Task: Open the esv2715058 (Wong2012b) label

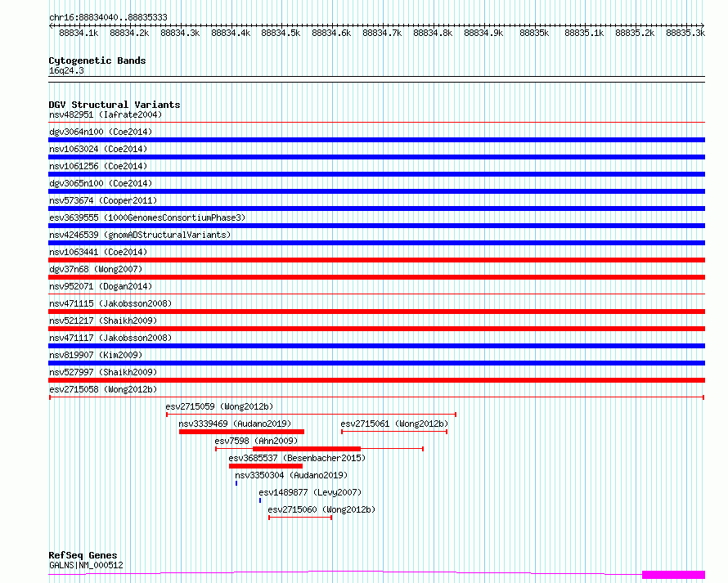Action: point(103,389)
